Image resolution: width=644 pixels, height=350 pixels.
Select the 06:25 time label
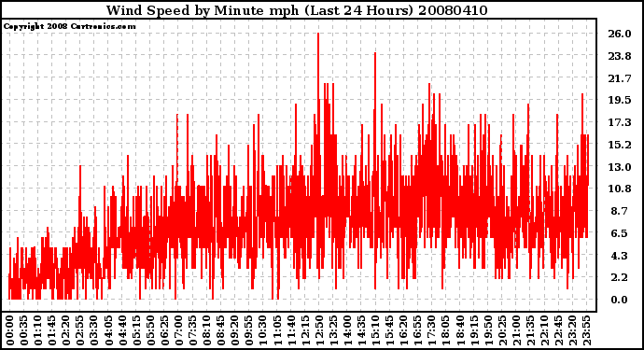point(164,330)
